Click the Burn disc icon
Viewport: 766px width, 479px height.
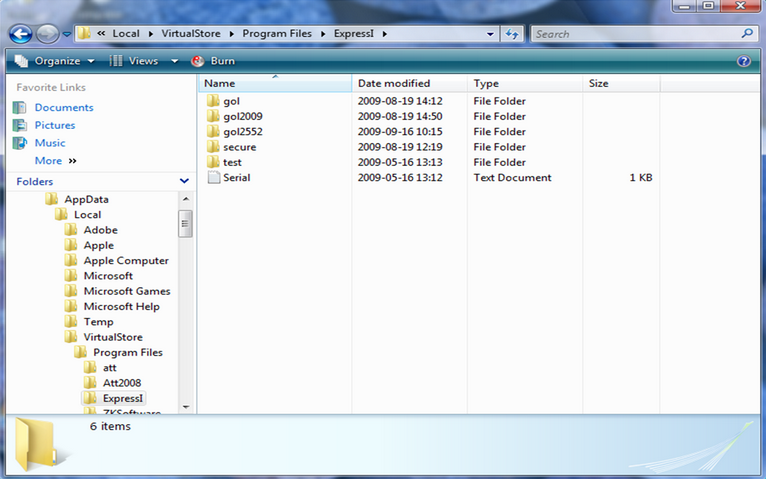point(198,61)
